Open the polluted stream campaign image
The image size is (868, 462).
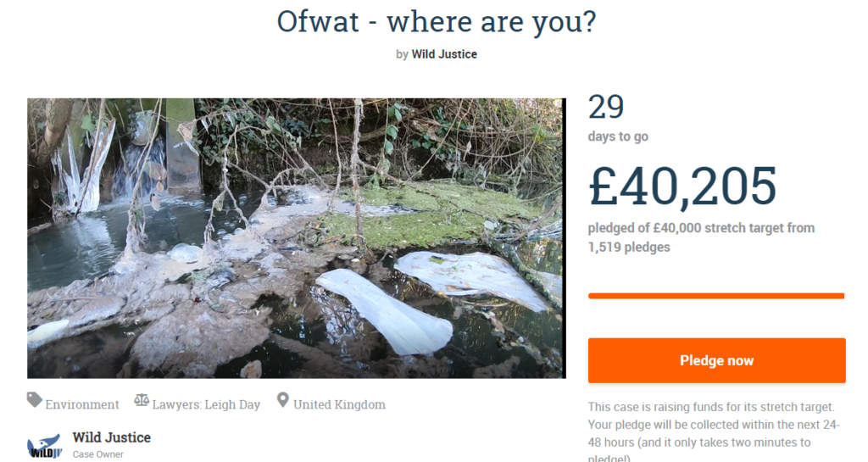(296, 238)
